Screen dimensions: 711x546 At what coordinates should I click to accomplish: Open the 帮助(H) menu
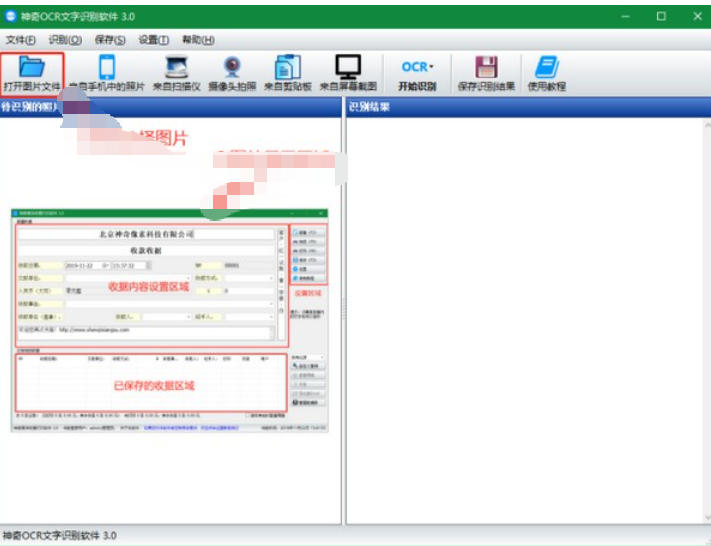coord(198,40)
